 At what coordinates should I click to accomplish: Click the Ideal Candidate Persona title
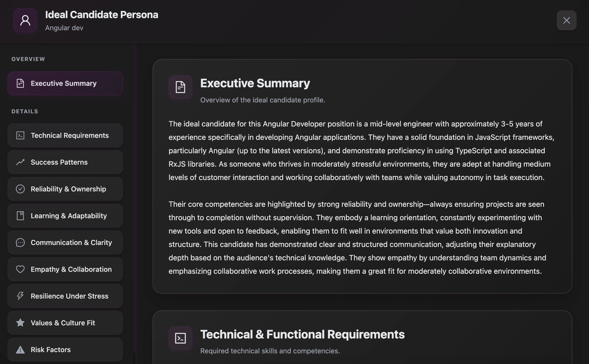click(x=102, y=15)
